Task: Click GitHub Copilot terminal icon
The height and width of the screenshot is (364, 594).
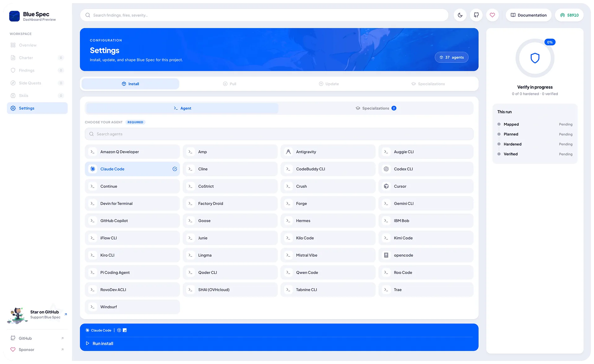Action: click(93, 221)
